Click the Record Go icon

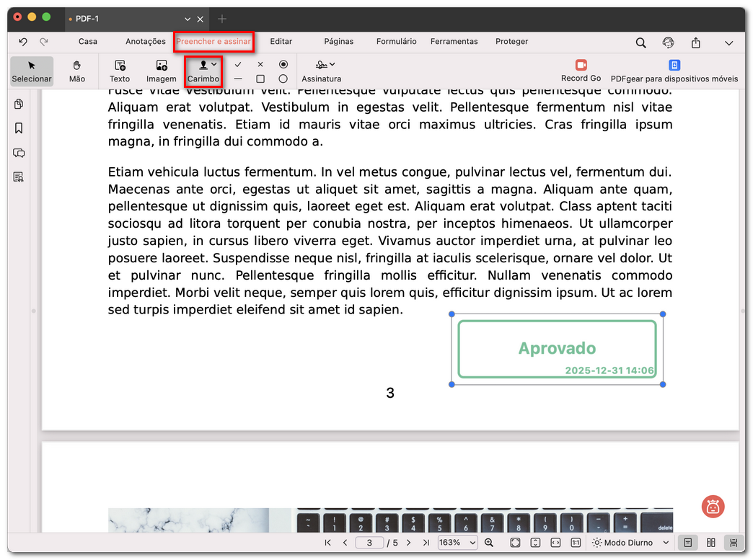tap(580, 63)
